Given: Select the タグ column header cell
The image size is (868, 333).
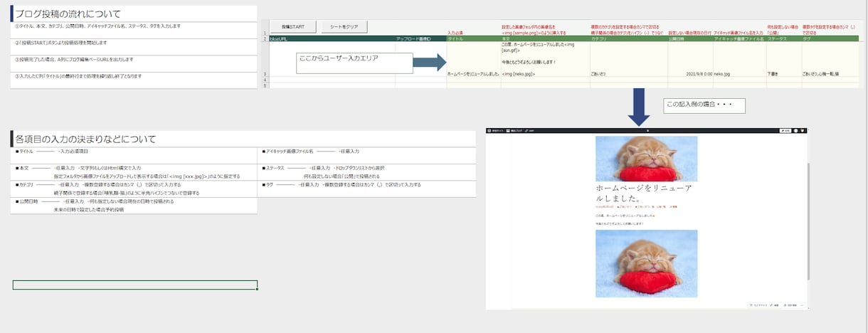Looking at the screenshot, I should pyautogui.click(x=830, y=38).
